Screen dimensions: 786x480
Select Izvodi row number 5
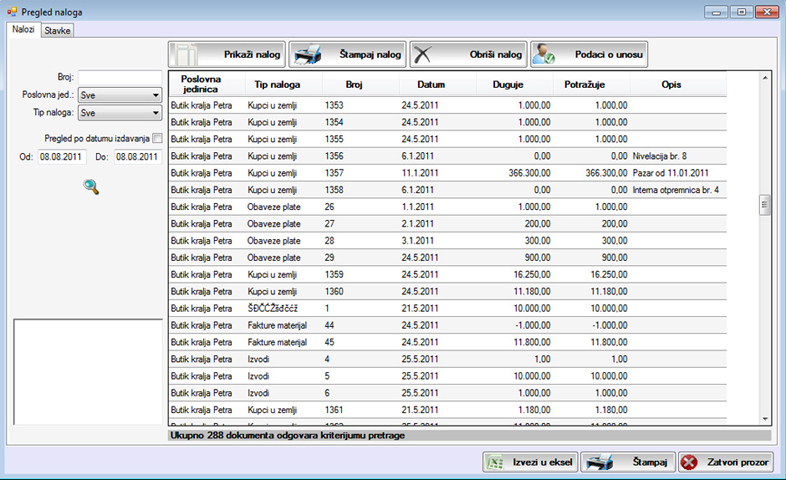point(448,376)
